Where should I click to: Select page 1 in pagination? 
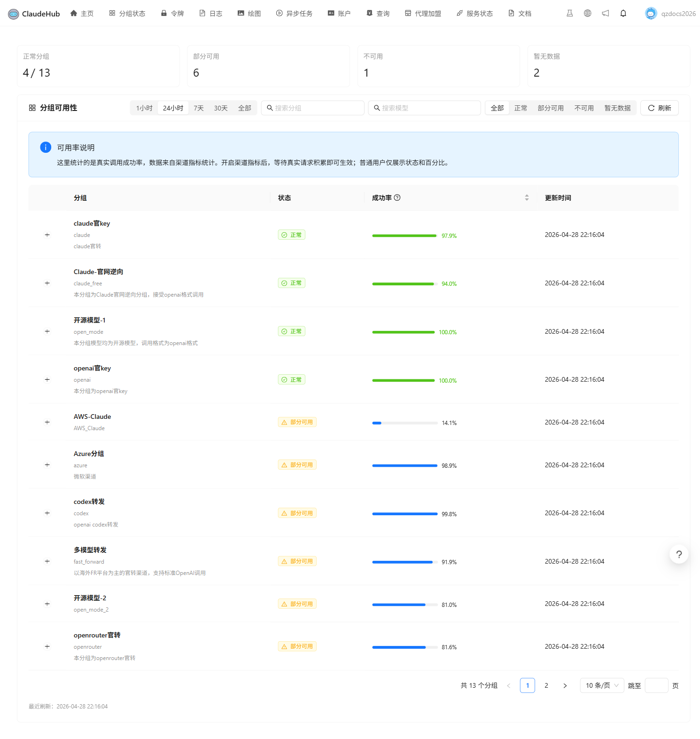(528, 685)
